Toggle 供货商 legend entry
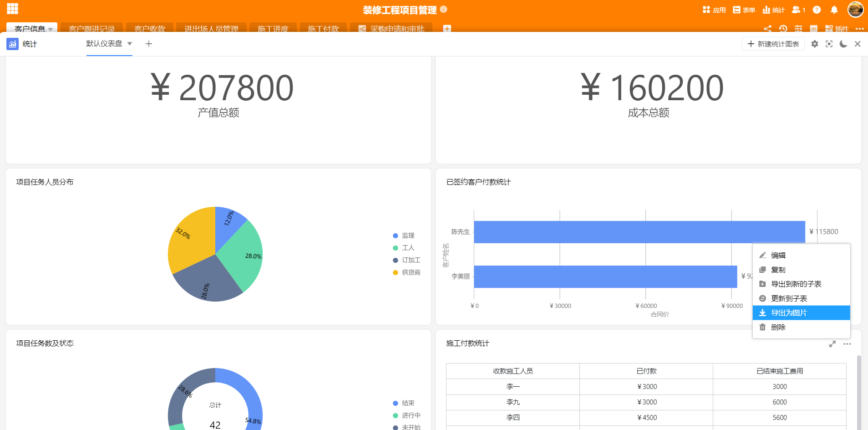 pos(406,272)
